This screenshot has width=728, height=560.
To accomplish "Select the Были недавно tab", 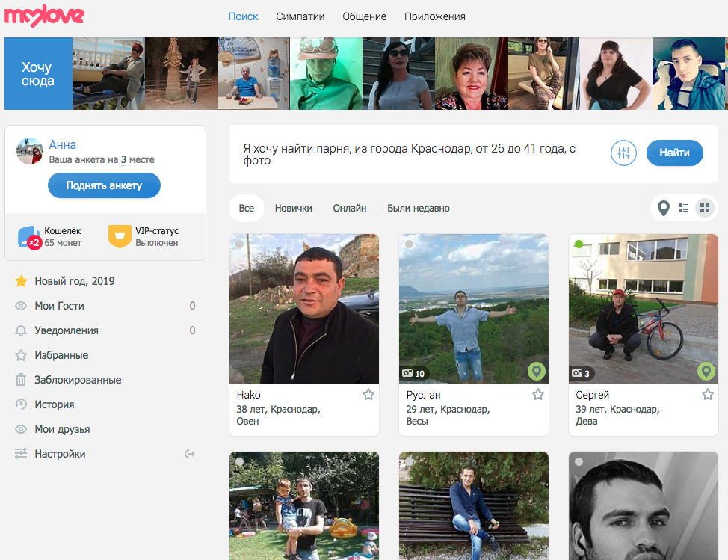I will tap(419, 208).
